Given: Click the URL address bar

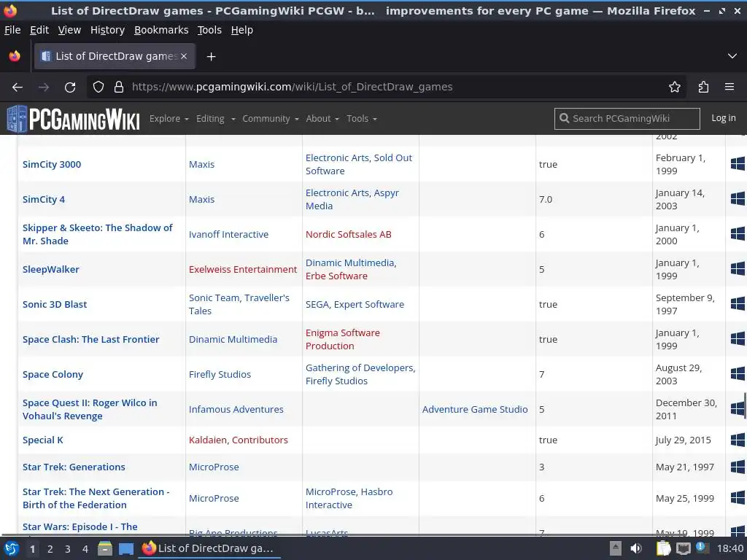Looking at the screenshot, I should (x=386, y=87).
